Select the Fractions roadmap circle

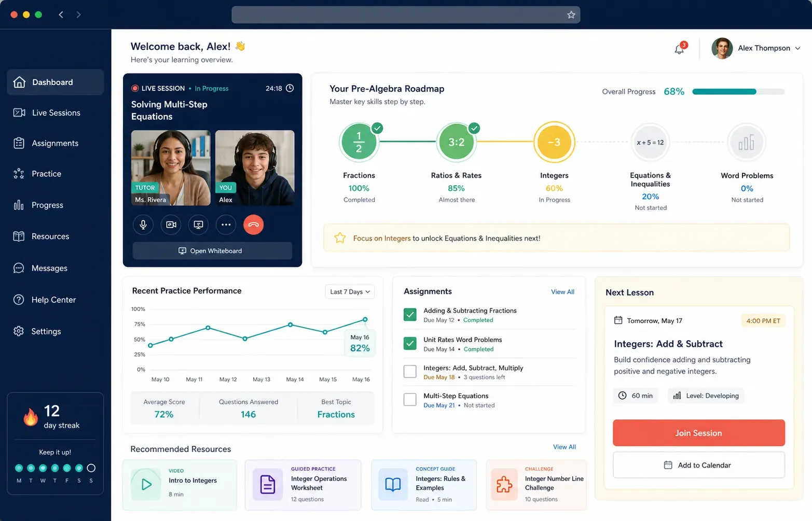point(359,142)
